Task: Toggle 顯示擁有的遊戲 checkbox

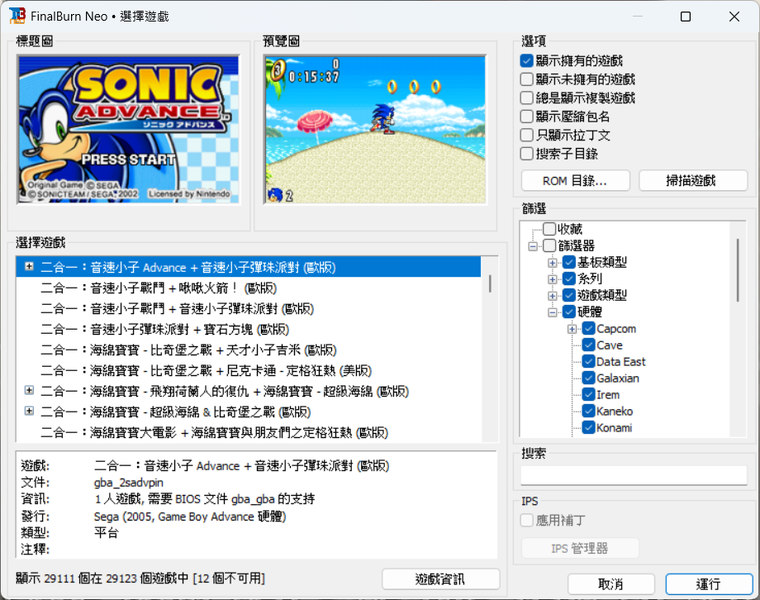Action: coord(526,61)
